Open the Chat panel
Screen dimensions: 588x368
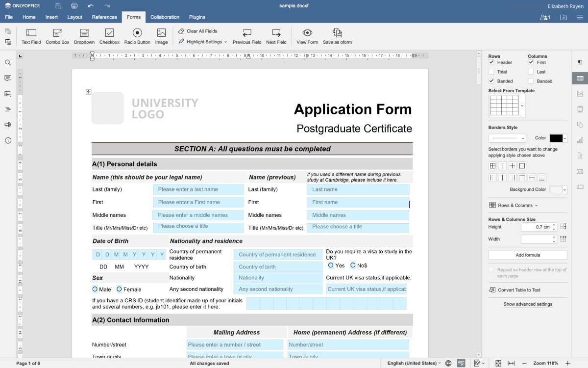point(8,94)
